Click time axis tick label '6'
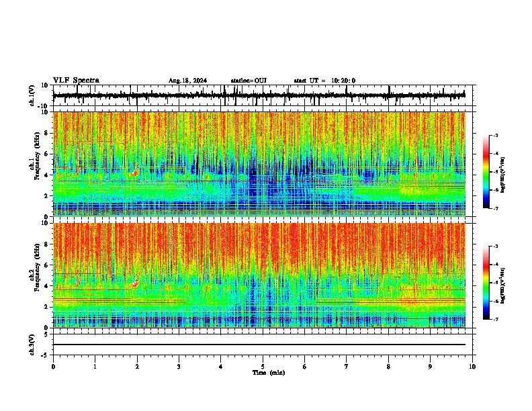This screenshot has height=411, width=532. (x=305, y=367)
